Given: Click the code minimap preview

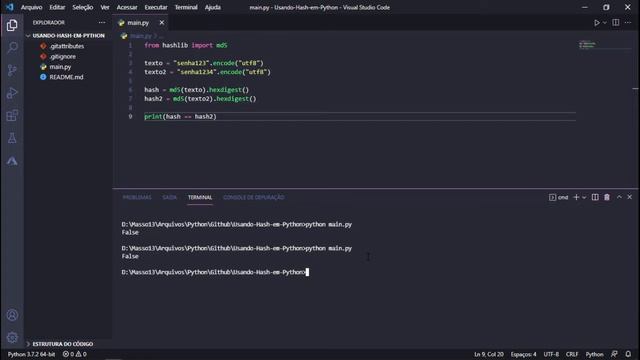Looking at the screenshot, I should pos(588,44).
